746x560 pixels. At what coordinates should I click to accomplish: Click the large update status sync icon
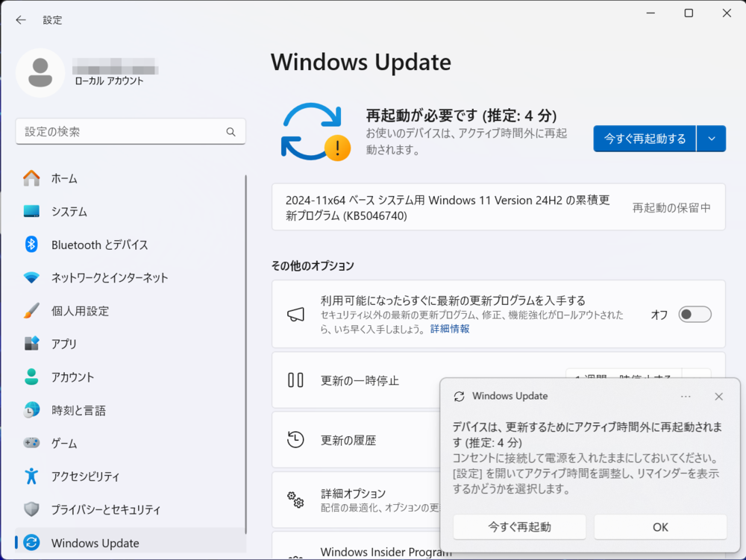point(315,132)
